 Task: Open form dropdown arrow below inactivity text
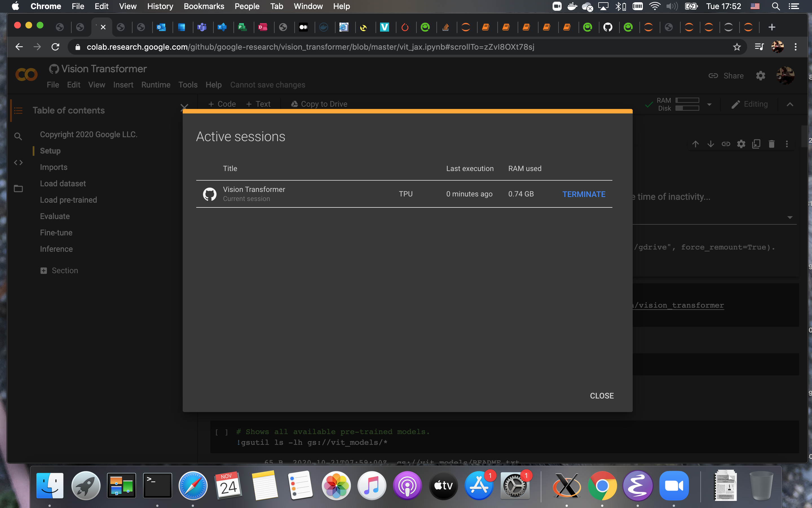790,217
